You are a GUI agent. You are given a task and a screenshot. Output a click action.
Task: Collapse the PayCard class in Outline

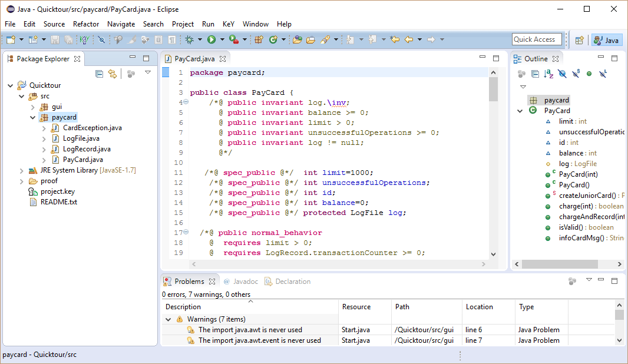tap(520, 111)
